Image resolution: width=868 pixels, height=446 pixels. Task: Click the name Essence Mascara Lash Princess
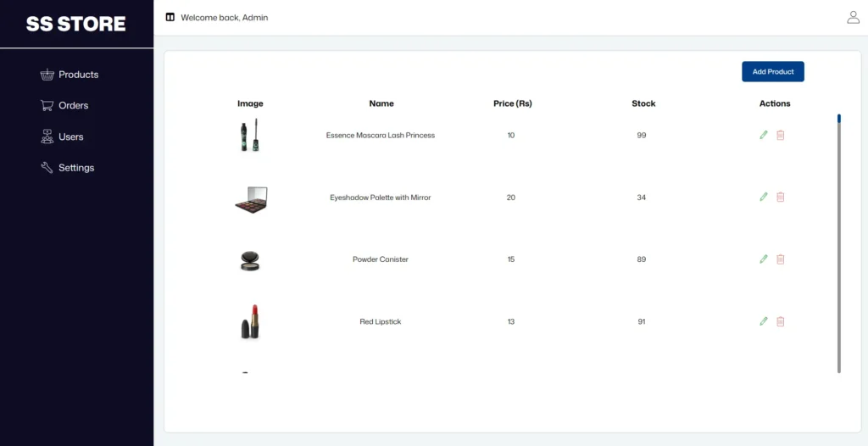[381, 135]
